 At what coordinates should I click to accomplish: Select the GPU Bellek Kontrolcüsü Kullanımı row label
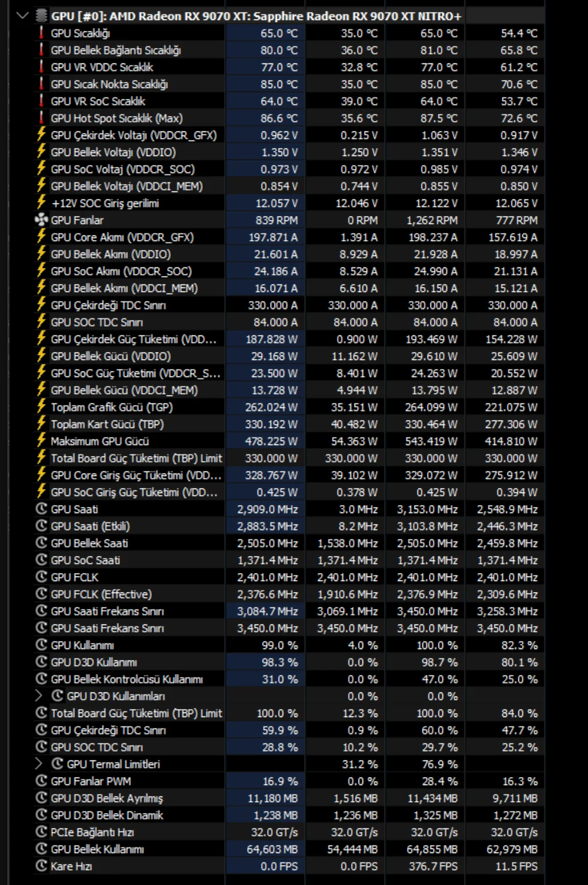pyautogui.click(x=127, y=679)
